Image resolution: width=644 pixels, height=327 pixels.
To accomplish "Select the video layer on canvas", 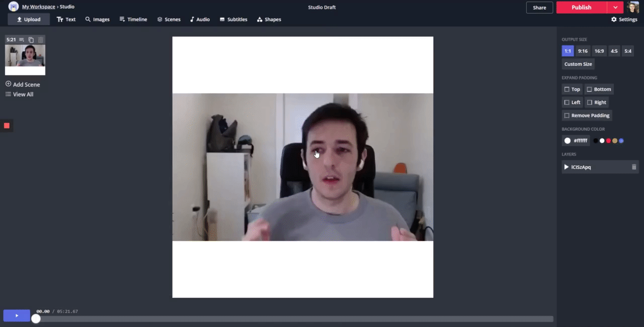I will coord(303,167).
